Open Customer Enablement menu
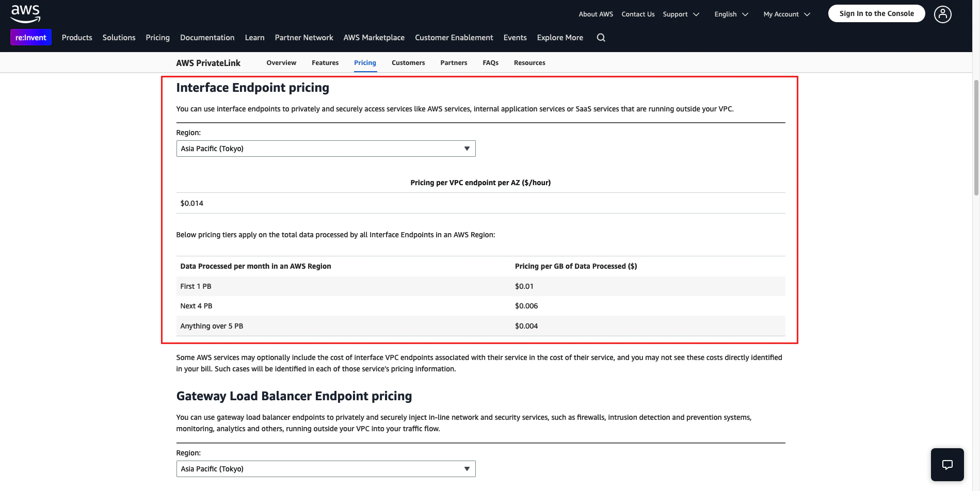The image size is (980, 491). [x=454, y=38]
